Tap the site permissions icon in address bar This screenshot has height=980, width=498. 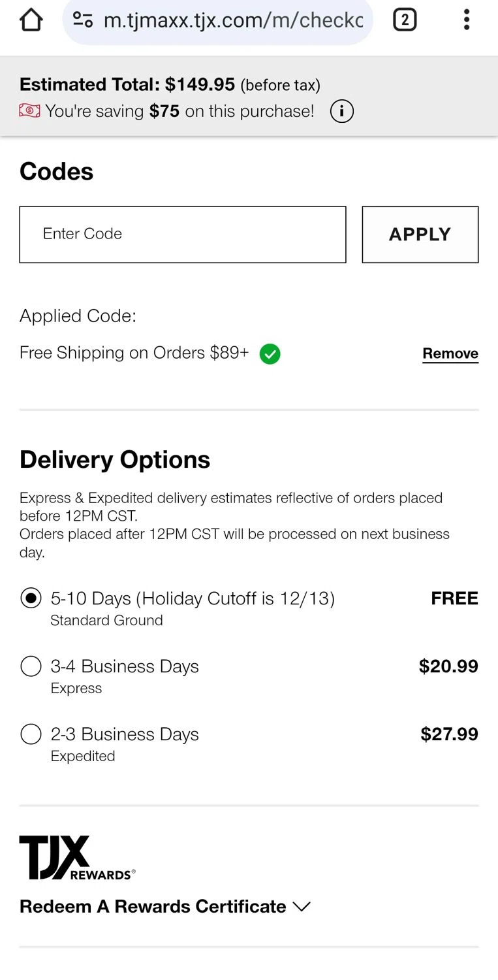click(x=82, y=20)
